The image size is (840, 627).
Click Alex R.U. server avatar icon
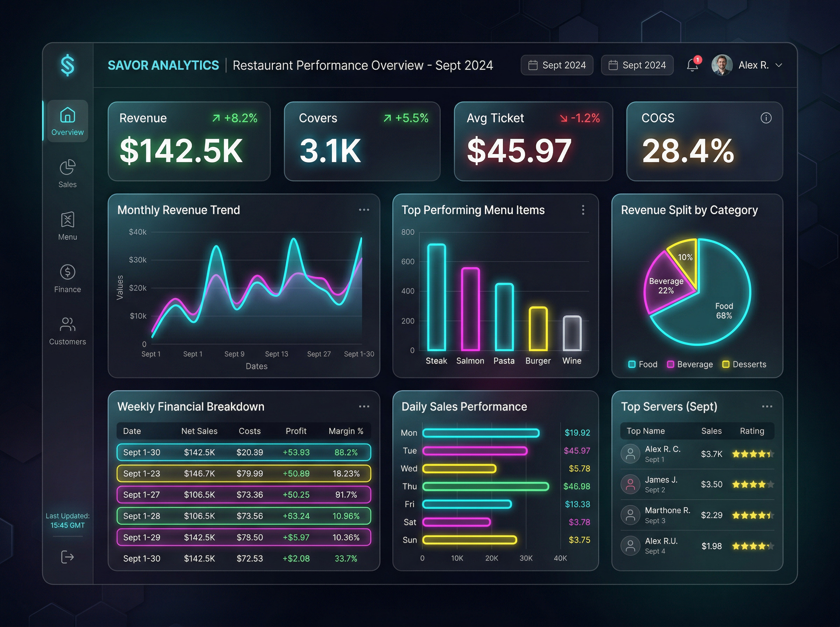(x=630, y=546)
